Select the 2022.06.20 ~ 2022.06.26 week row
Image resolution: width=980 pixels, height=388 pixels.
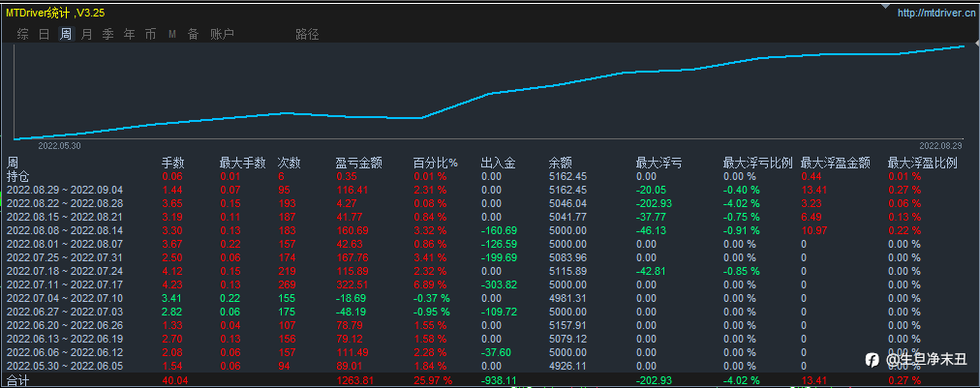click(490, 325)
